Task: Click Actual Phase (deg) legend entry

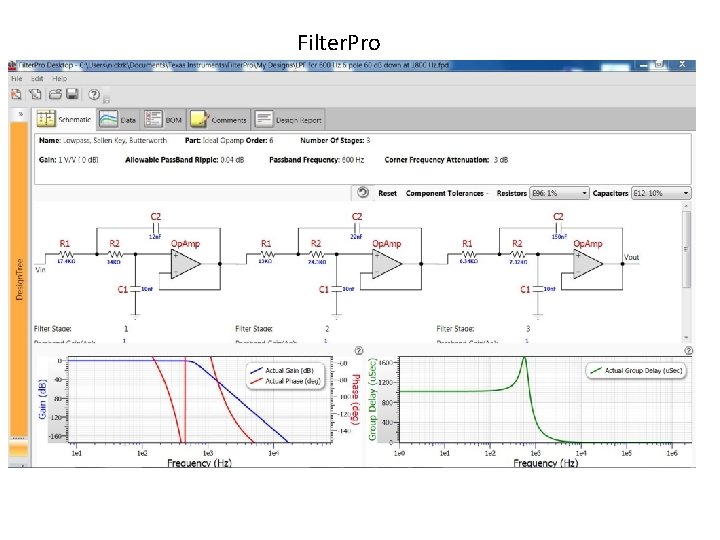Action: pos(285,381)
